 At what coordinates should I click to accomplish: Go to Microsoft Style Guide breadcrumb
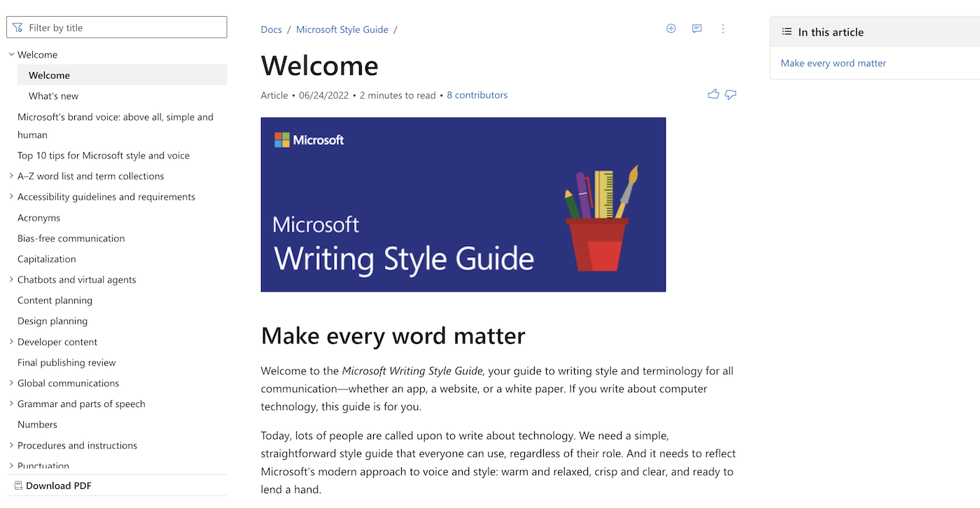[x=342, y=29]
